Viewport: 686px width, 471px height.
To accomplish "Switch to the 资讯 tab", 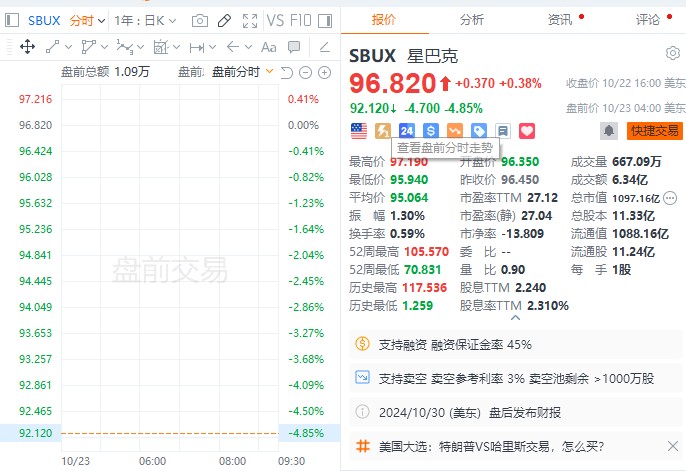I will 560,20.
